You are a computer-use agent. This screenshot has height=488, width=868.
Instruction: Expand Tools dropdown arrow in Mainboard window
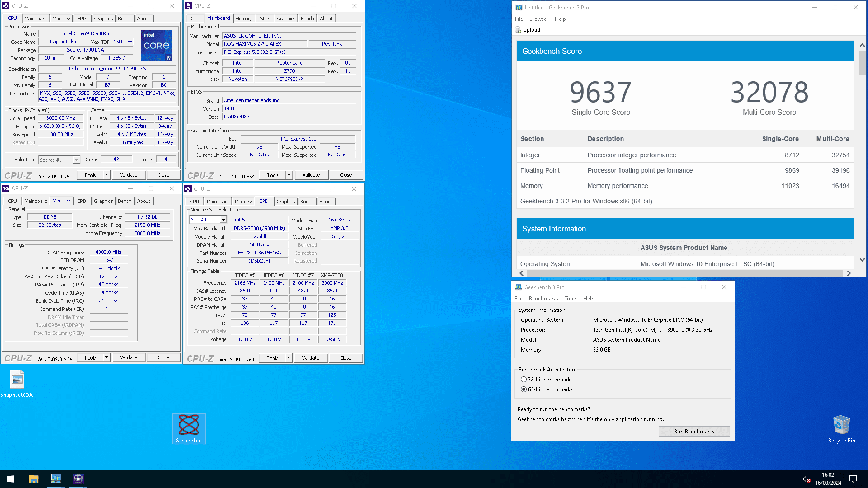click(289, 175)
